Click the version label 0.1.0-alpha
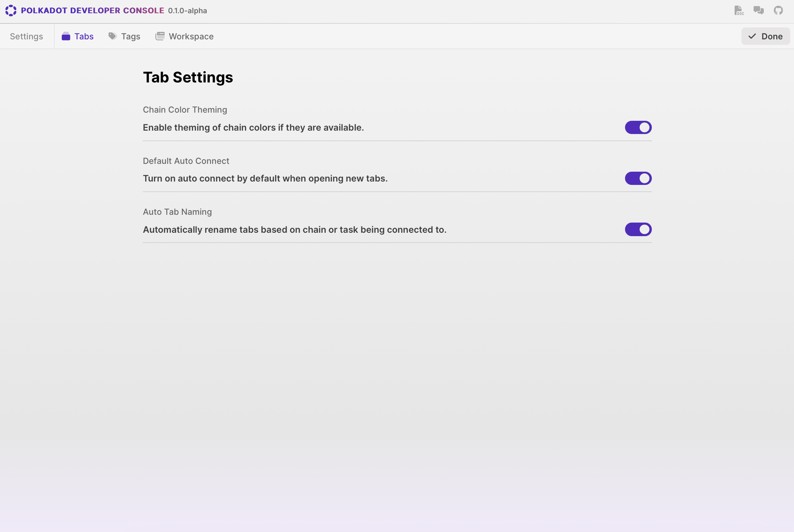 [x=187, y=11]
